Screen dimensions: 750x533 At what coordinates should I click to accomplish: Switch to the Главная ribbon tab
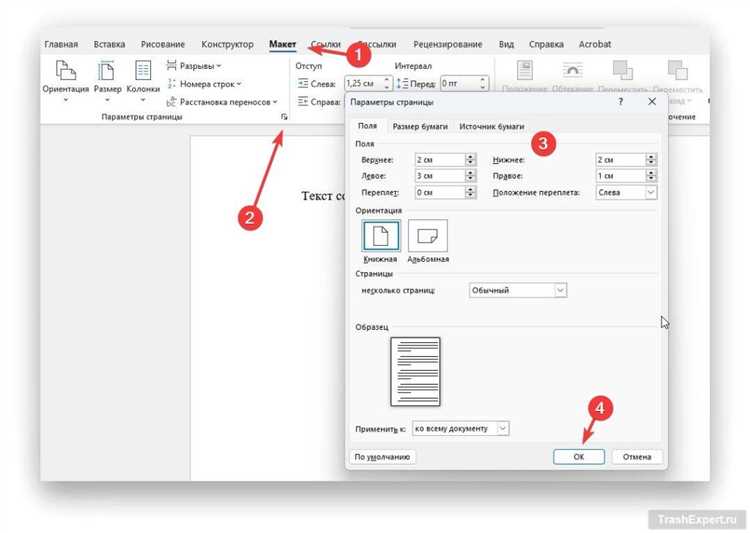point(61,44)
